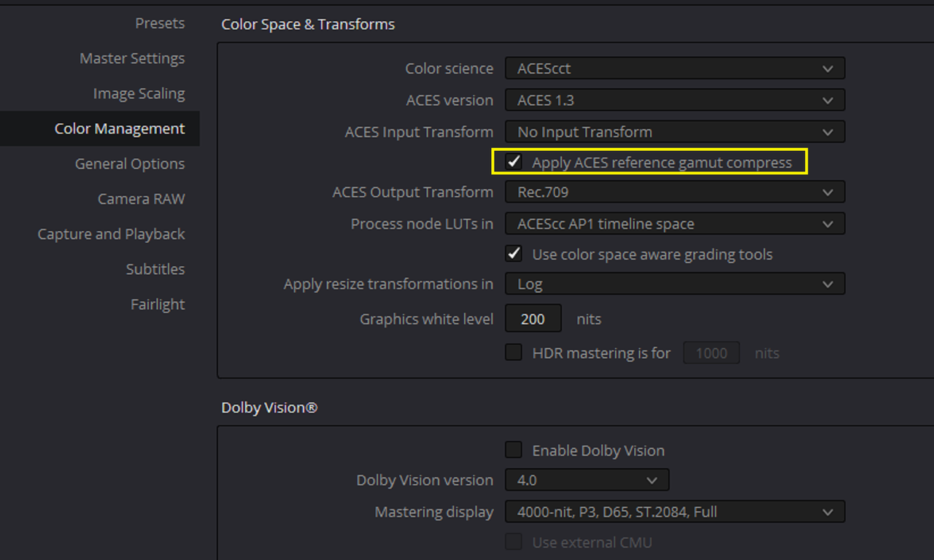Uncheck Apply ACES reference gamut compress
Screen dimensions: 934x560
click(514, 162)
